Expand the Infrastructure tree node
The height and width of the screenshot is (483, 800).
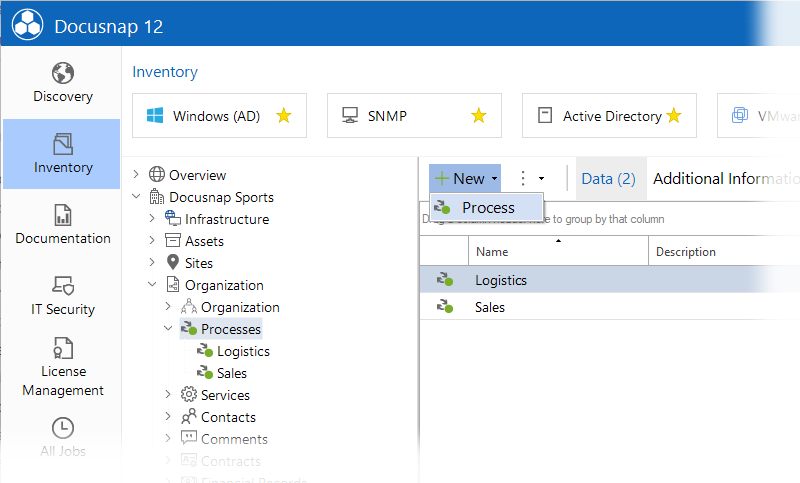152,218
